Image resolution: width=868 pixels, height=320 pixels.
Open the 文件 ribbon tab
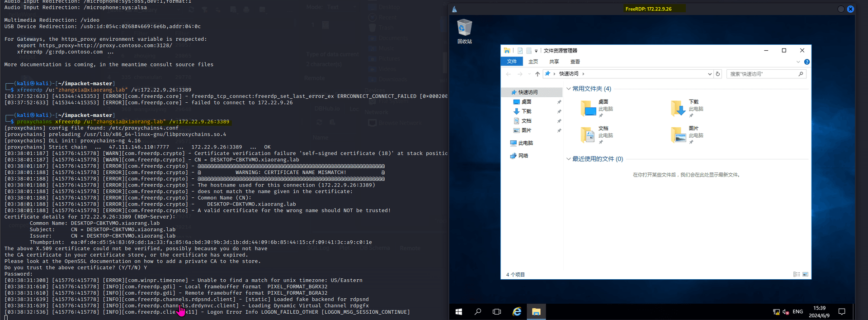[x=512, y=62]
